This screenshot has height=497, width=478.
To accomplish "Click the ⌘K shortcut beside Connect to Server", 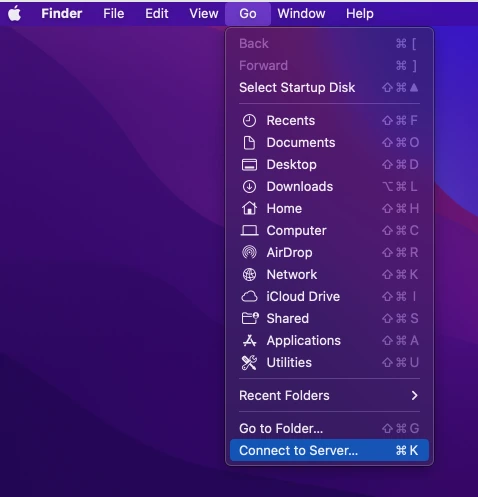I will (x=407, y=450).
